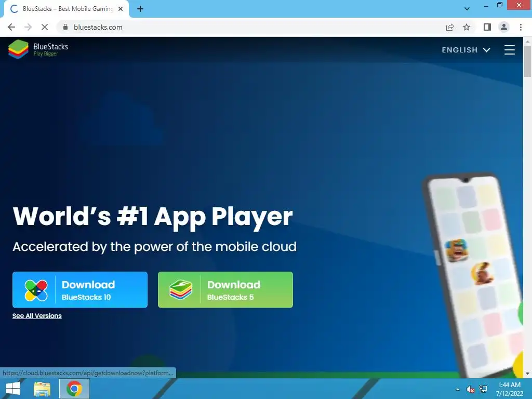Bookmark this page with the star icon
The height and width of the screenshot is (399, 532).
click(x=467, y=27)
